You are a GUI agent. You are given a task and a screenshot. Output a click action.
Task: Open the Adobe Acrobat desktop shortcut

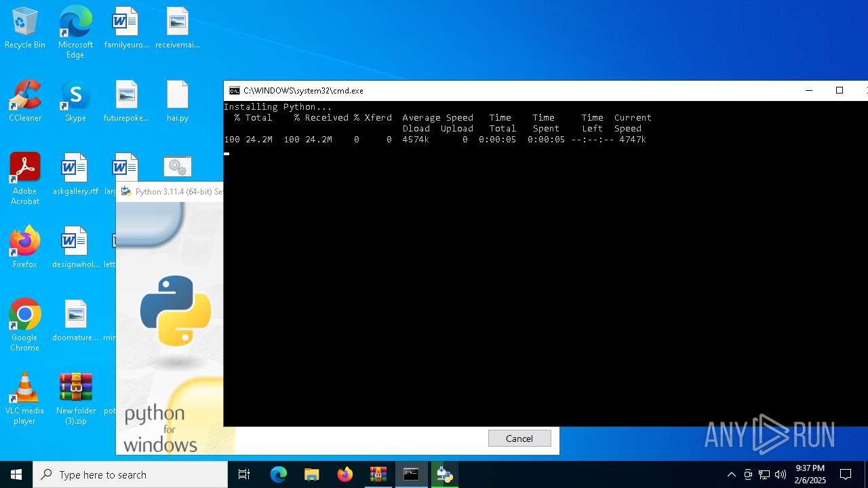coord(25,179)
